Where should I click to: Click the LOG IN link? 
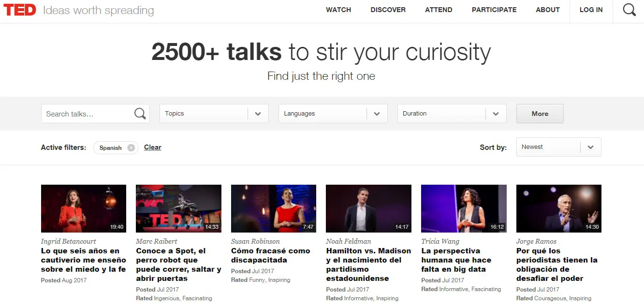point(591,10)
